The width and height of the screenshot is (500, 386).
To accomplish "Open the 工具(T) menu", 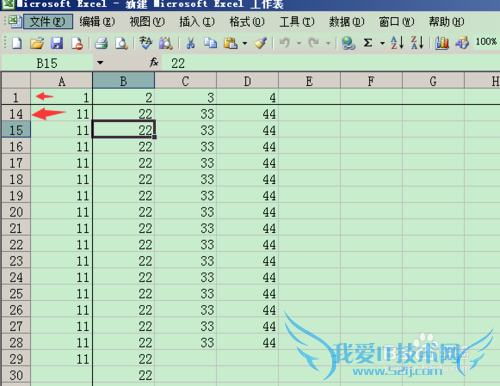I will [297, 22].
